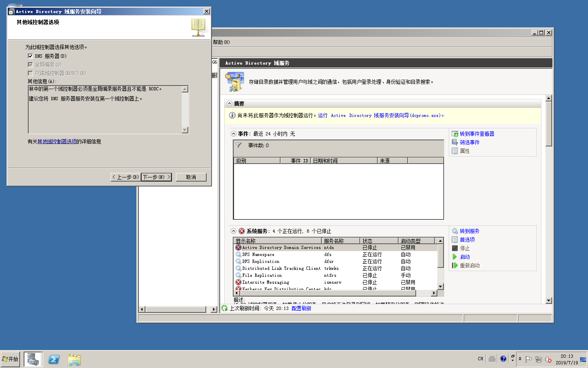
Task: Collapse the 摘要 section
Action: (229, 103)
